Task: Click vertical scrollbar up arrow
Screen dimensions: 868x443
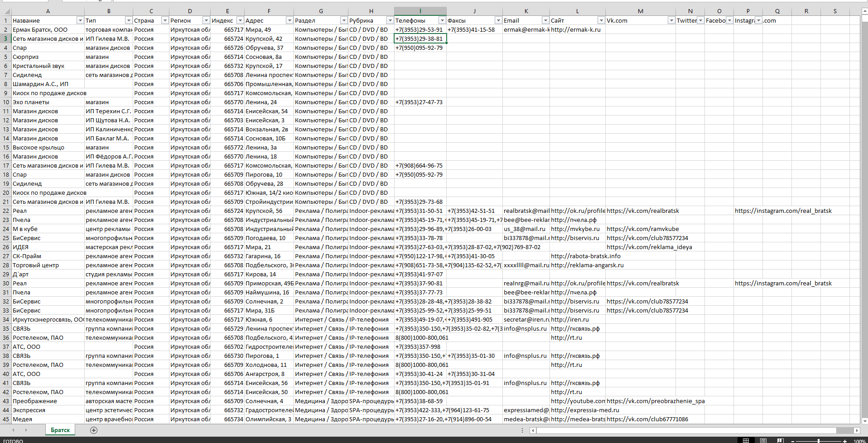Action: pos(864,12)
